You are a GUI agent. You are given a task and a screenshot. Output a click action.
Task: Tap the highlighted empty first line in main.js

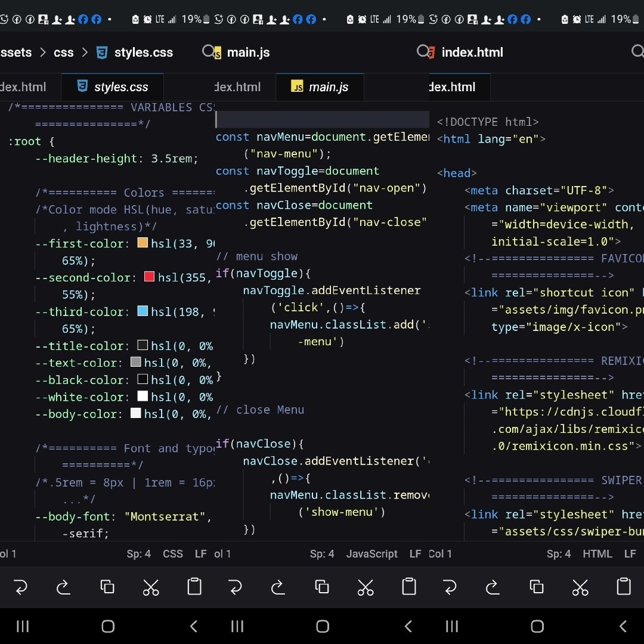[x=322, y=119]
